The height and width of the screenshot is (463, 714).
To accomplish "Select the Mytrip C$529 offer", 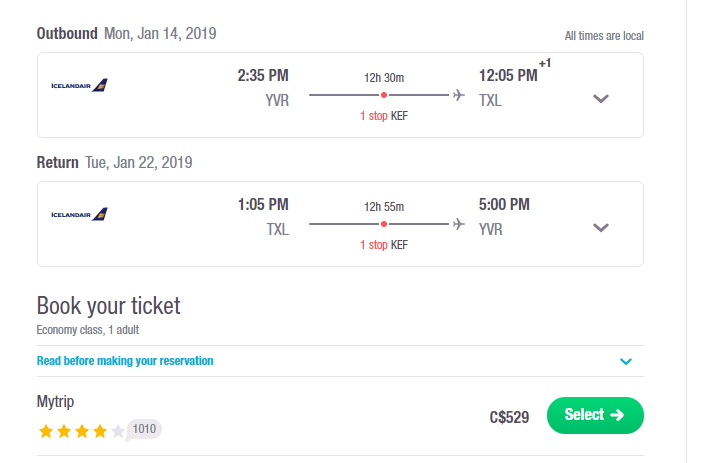I will [595, 415].
